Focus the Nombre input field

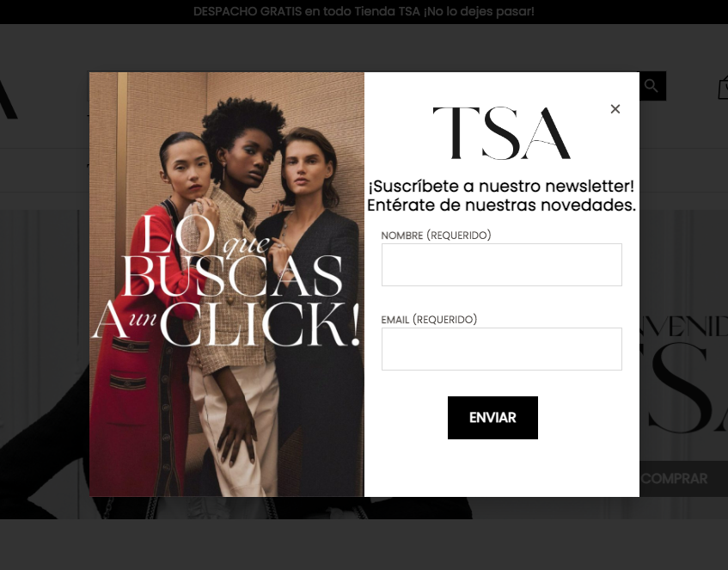tap(501, 265)
